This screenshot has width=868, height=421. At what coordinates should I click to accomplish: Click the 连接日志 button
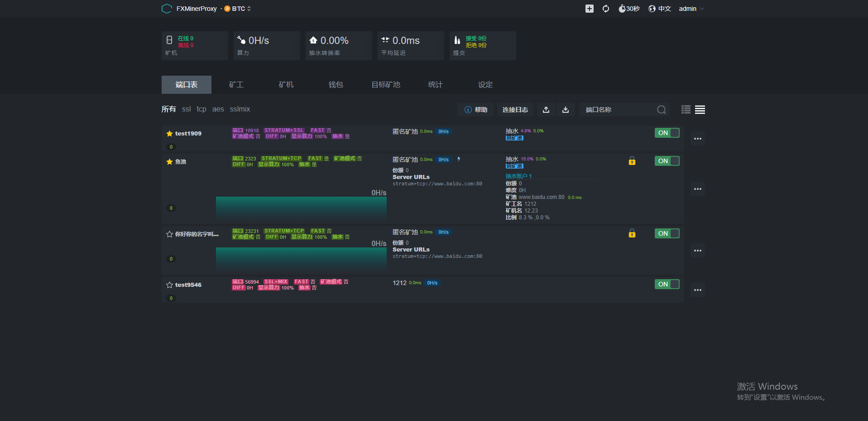pyautogui.click(x=515, y=110)
